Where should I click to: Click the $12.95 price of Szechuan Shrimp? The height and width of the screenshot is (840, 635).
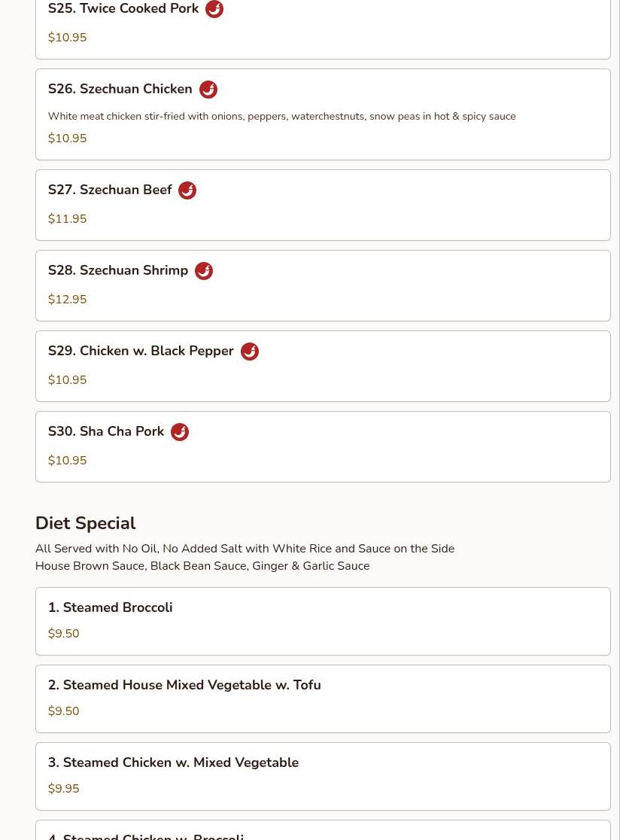[x=68, y=299]
